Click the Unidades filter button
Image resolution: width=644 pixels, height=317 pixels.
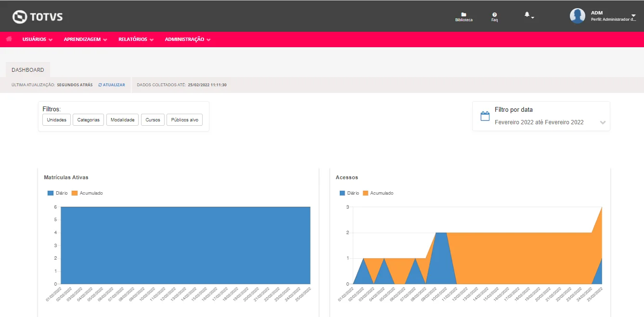pos(57,120)
